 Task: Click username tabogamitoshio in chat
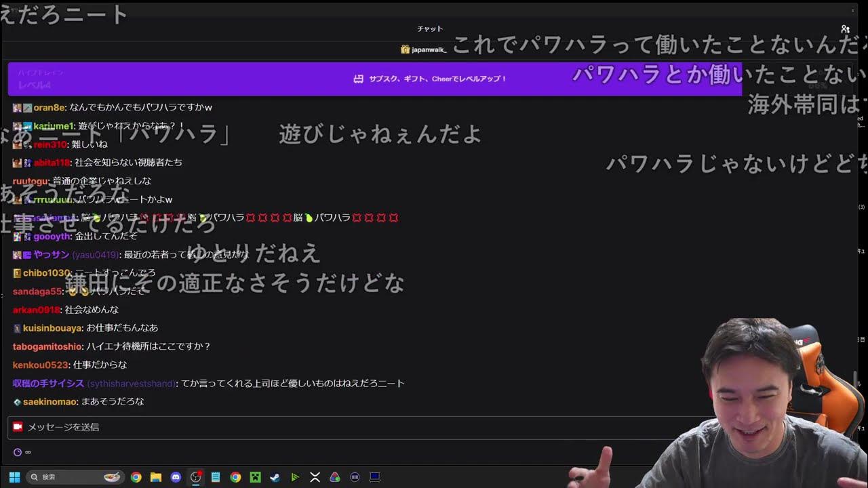click(x=47, y=346)
